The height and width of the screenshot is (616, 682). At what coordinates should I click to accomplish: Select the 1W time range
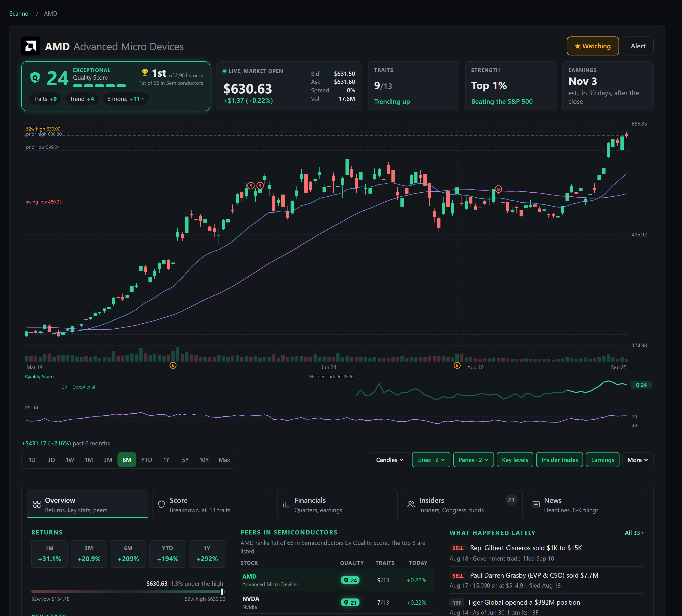pos(70,460)
